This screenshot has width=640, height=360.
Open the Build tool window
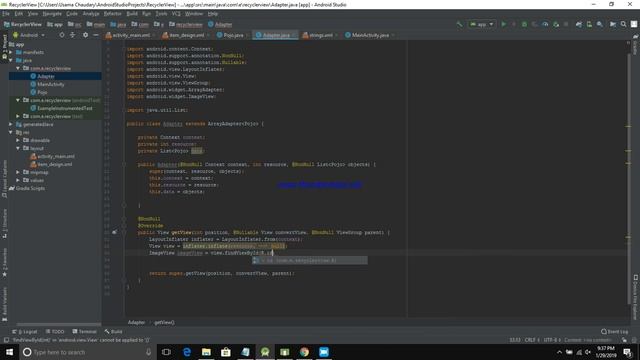(x=113, y=331)
